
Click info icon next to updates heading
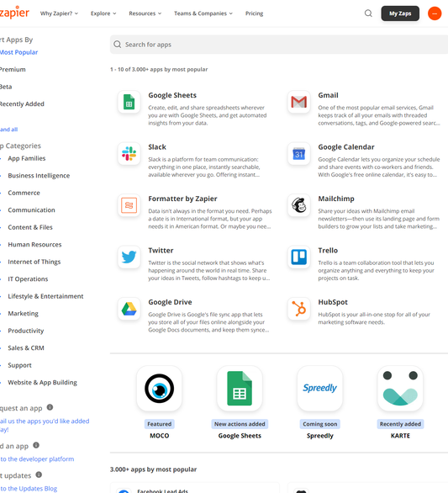39,474
